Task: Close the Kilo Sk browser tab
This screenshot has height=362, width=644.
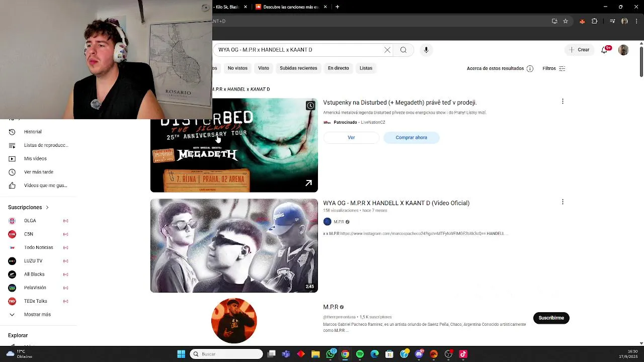Action: (246, 7)
